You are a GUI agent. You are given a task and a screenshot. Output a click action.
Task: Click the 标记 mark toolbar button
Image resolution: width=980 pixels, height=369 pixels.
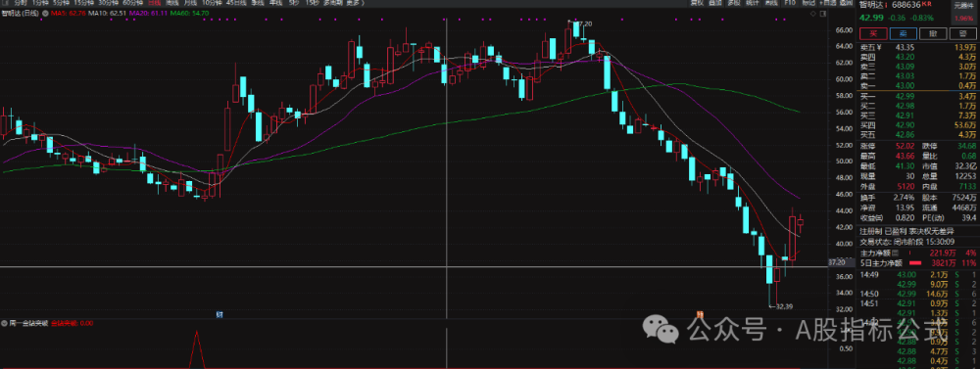click(808, 3)
